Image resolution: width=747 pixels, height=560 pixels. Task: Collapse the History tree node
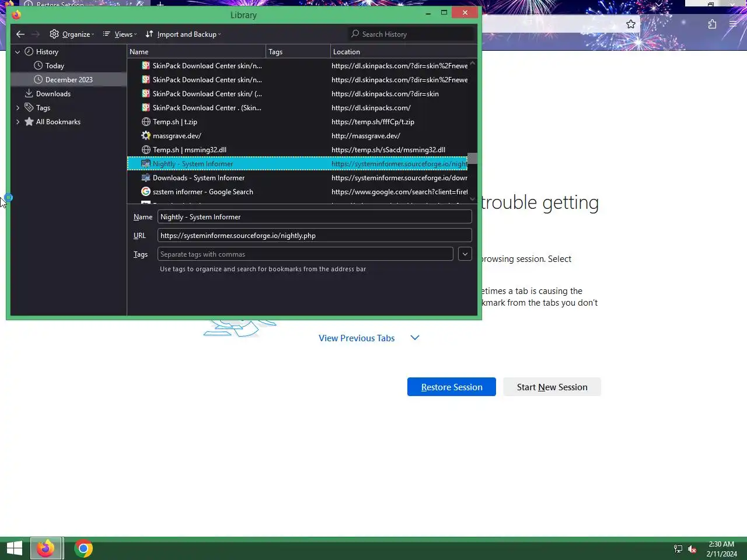18,52
